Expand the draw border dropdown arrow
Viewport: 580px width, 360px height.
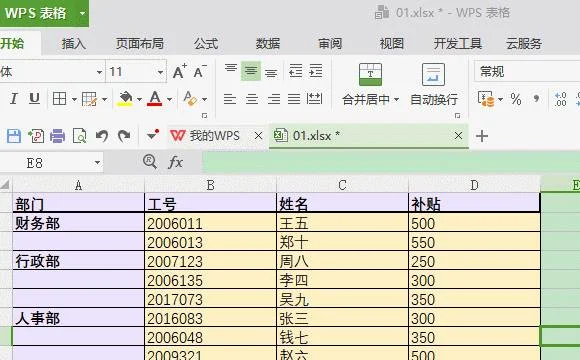point(104,99)
